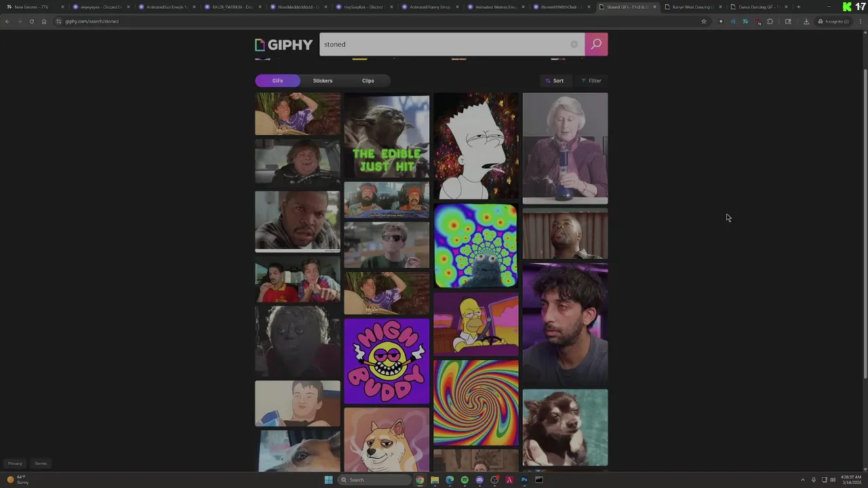
Task: Open Spotify from the taskbar
Action: point(465,480)
